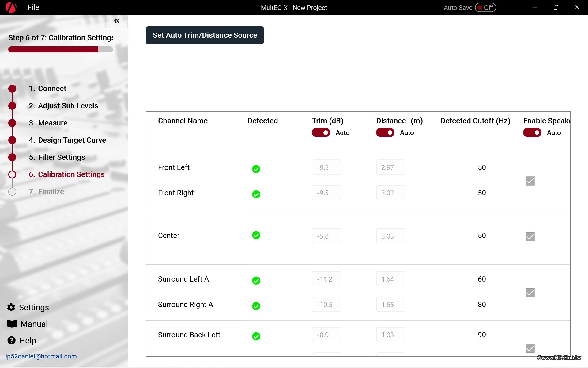This screenshot has height=368, width=588.
Task: Toggle Trim (dB) Auto switch
Action: point(321,132)
